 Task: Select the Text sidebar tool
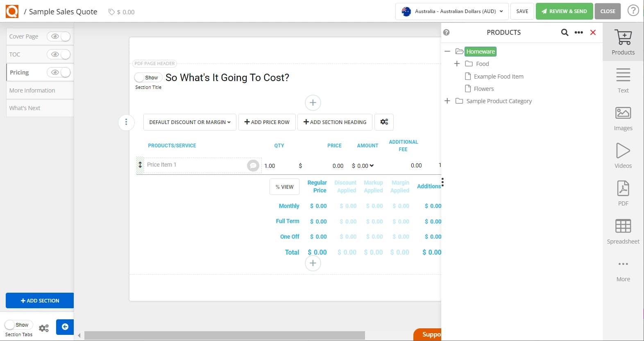click(623, 81)
